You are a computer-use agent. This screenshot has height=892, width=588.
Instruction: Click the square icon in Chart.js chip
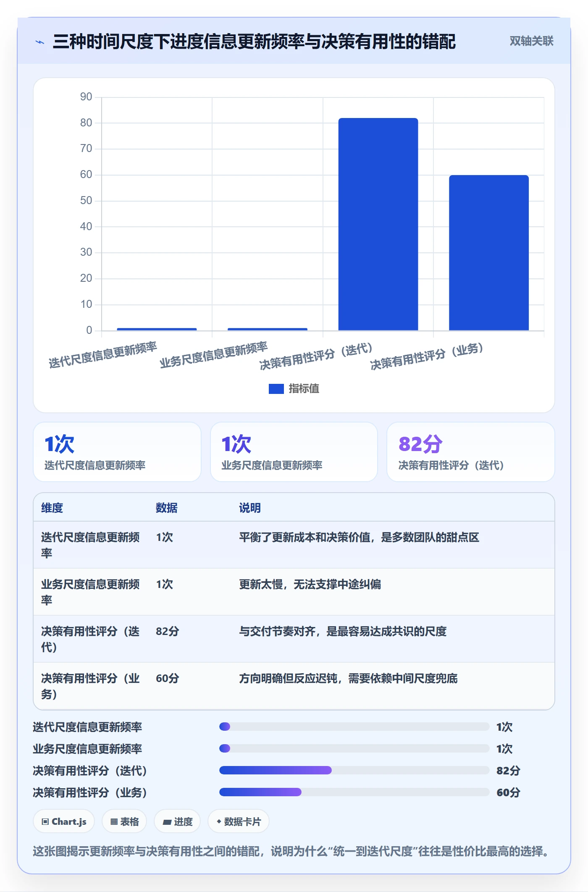tap(45, 822)
